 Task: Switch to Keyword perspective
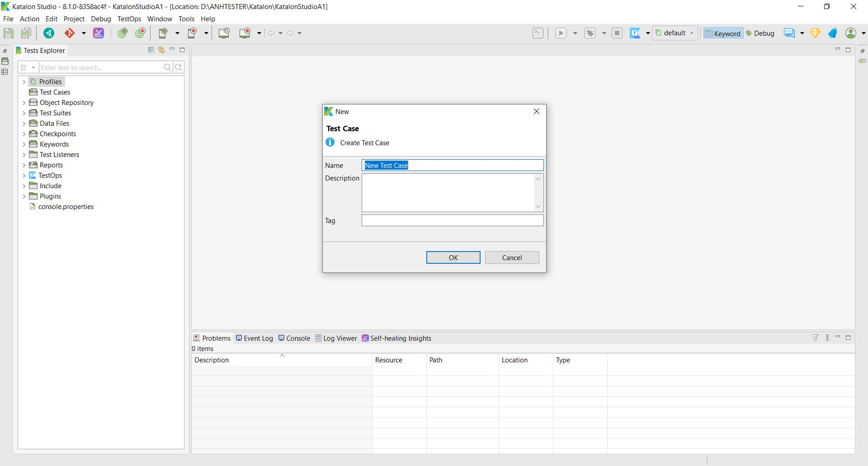(723, 33)
